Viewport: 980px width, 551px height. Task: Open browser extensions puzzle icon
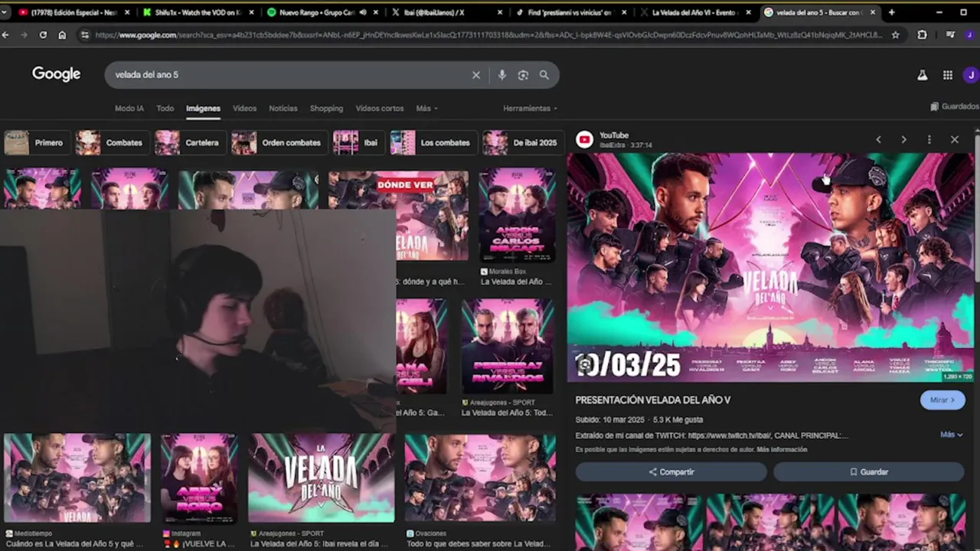click(x=922, y=34)
